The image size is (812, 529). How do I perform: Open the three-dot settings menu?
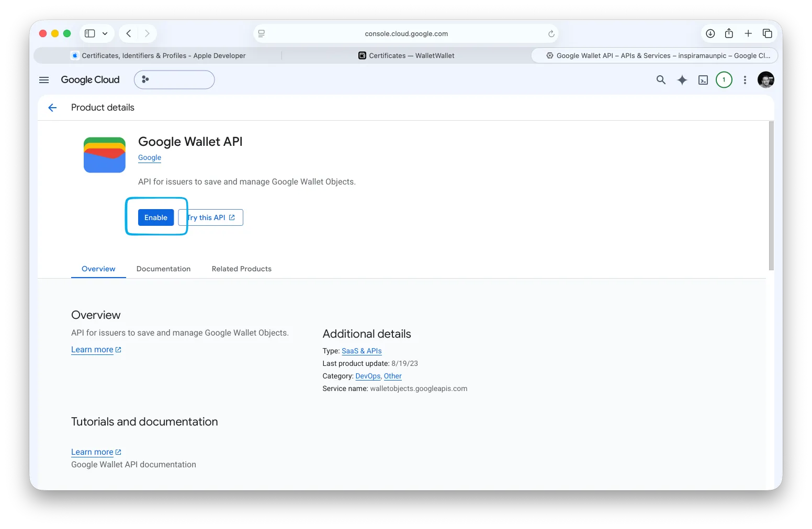[x=745, y=80]
